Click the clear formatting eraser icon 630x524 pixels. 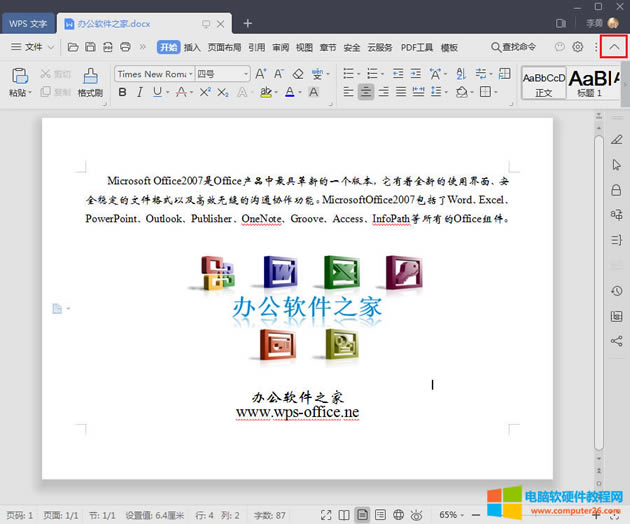pyautogui.click(x=298, y=74)
